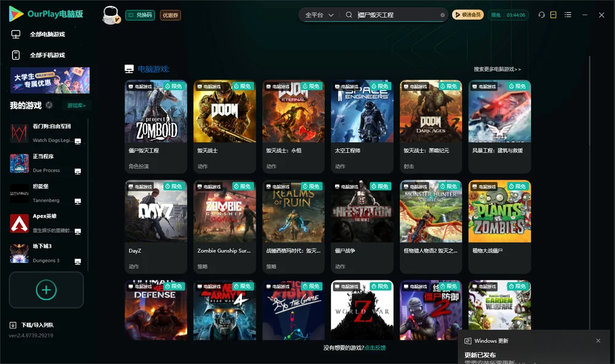Open the Ultimate Defense game card

[156, 310]
